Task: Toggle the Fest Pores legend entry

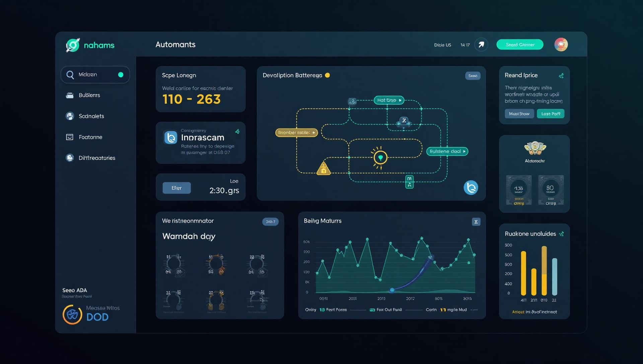Action: [x=333, y=310]
